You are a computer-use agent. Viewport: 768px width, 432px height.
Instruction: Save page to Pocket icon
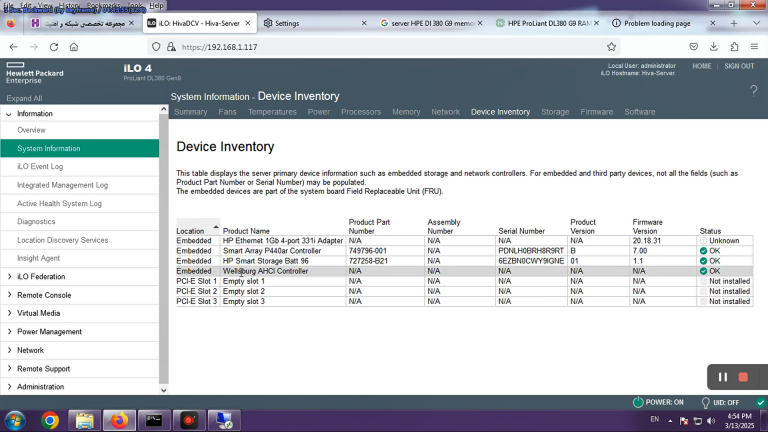tap(694, 47)
